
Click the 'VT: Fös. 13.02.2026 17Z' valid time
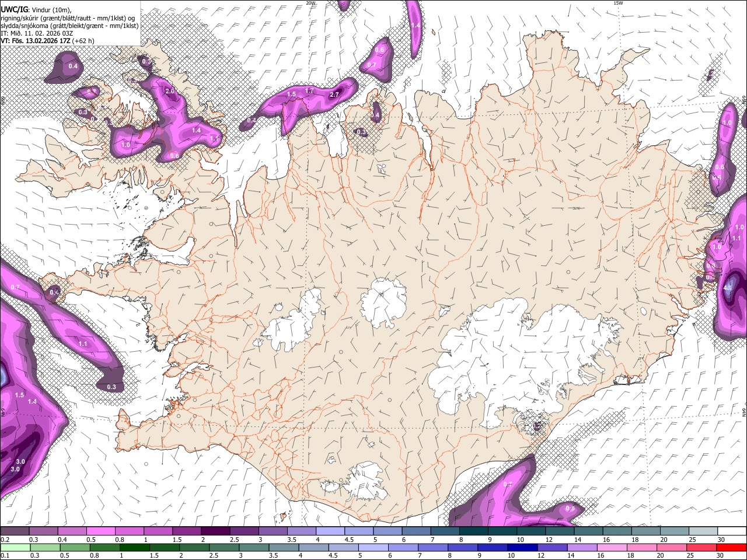(x=36, y=41)
